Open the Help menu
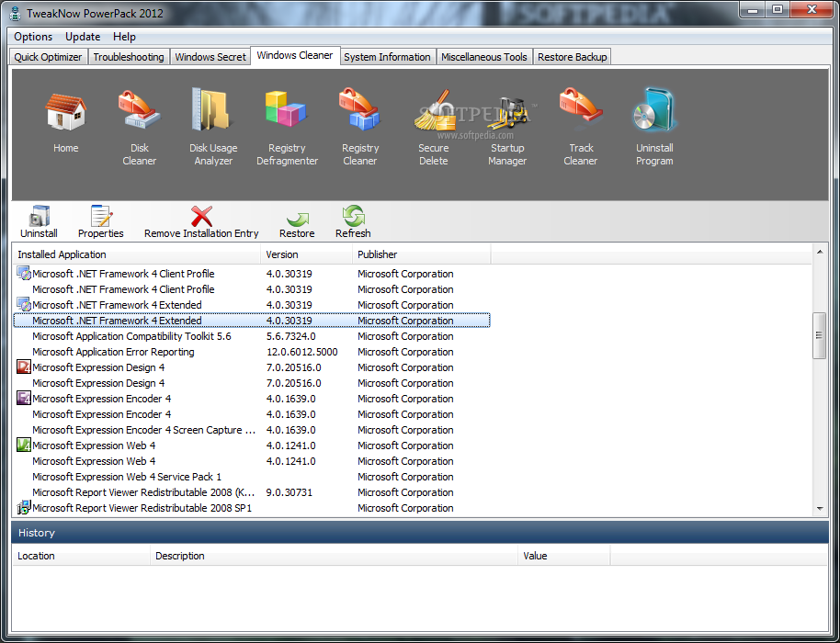The image size is (840, 643). tap(124, 37)
